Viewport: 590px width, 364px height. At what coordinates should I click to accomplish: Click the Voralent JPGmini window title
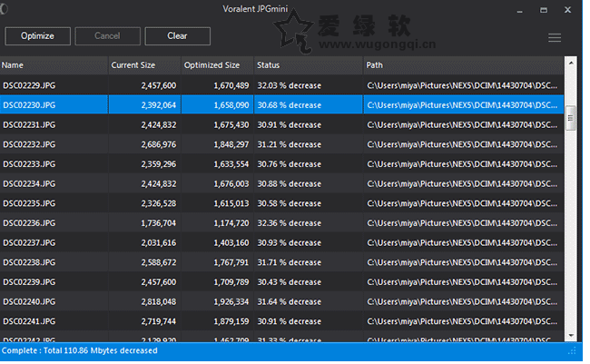pyautogui.click(x=255, y=9)
